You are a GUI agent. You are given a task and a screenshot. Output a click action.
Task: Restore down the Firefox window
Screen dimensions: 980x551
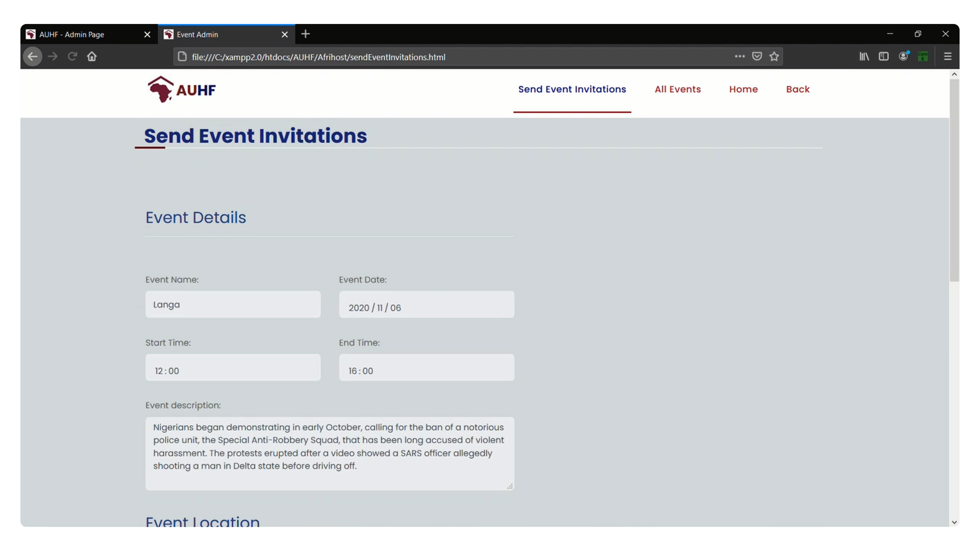click(918, 34)
